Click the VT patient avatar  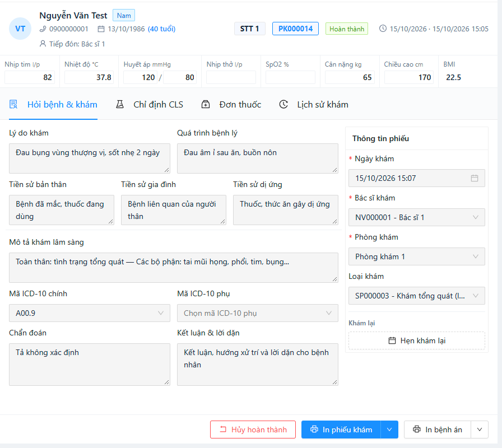pos(20,29)
